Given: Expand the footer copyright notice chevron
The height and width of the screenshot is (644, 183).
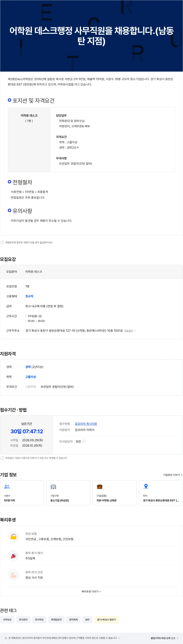Looking at the screenshot, I should (x=119, y=638).
